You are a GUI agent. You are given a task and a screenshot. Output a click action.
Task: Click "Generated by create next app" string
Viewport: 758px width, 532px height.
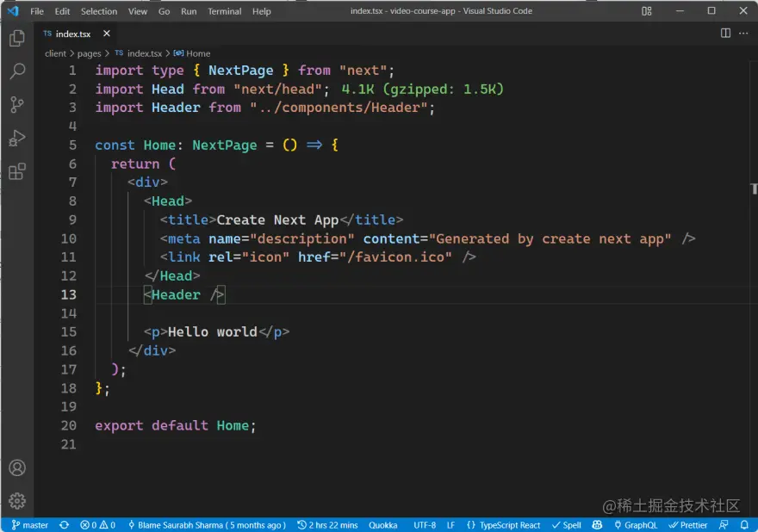tap(550, 238)
